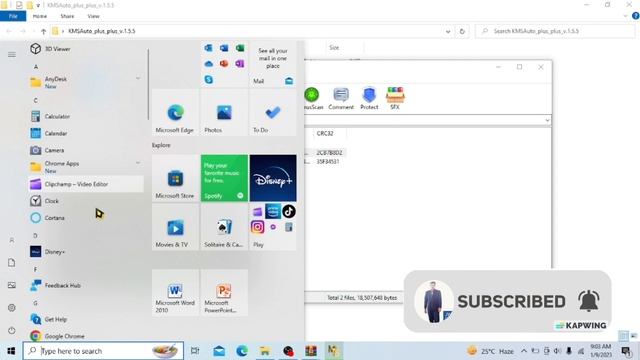The image size is (640, 360).
Task: Open the View tab in Explorer
Action: click(x=93, y=16)
